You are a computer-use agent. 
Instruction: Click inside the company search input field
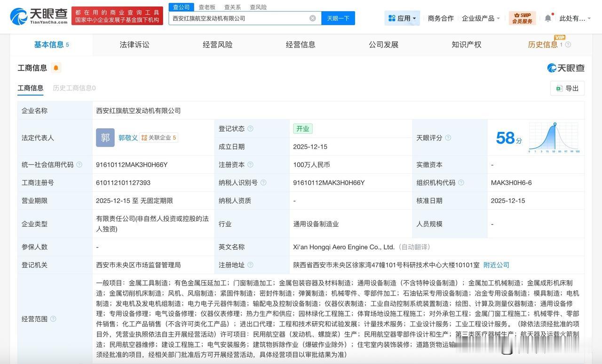coord(235,18)
